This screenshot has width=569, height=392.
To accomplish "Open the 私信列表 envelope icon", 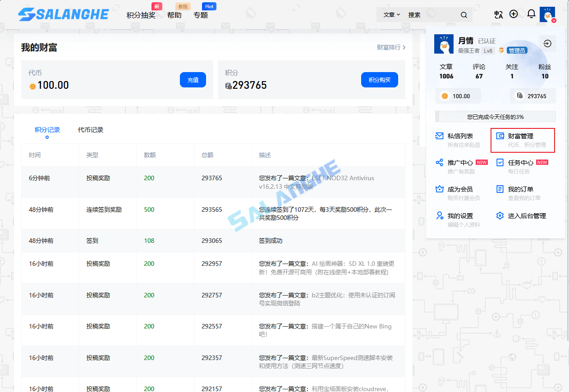I will 439,135.
